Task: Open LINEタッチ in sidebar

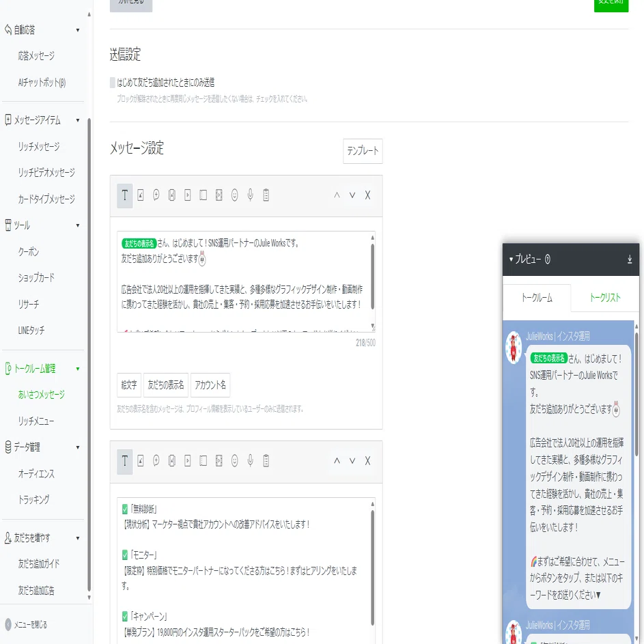Action: 31,331
